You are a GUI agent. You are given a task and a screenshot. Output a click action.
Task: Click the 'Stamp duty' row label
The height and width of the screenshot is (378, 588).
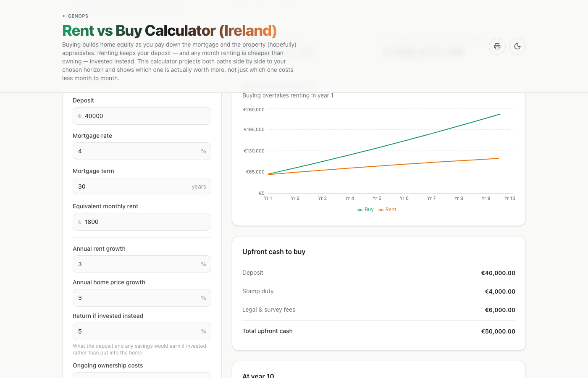(258, 291)
